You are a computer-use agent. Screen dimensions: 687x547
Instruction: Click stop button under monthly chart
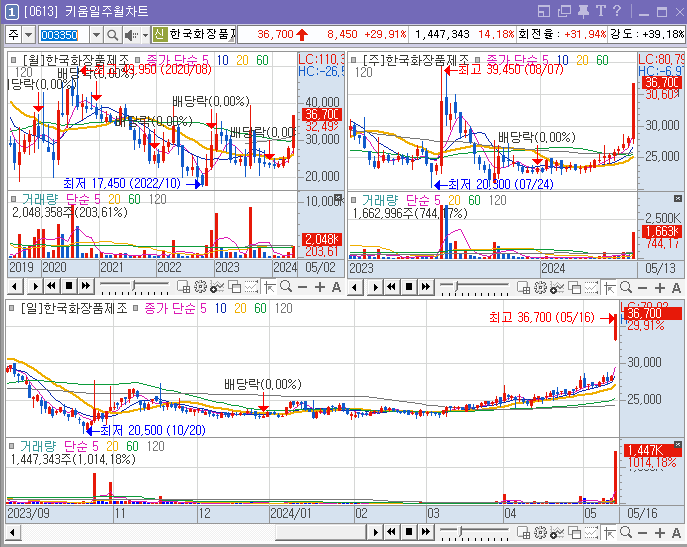pyautogui.click(x=69, y=287)
